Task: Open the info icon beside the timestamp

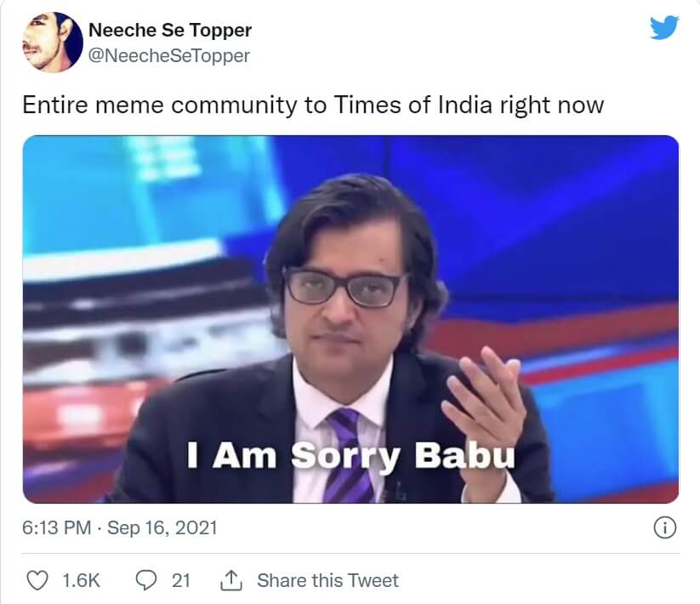Action: tap(664, 527)
